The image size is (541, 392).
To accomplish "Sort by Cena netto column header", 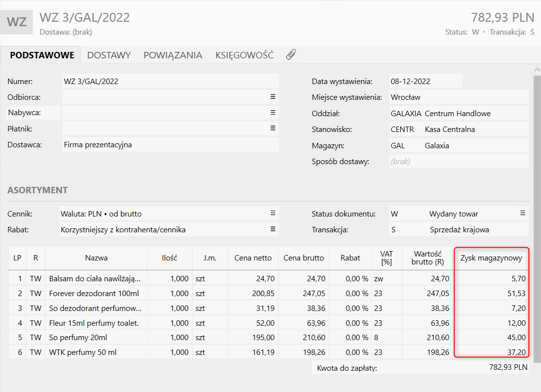I will tap(253, 258).
